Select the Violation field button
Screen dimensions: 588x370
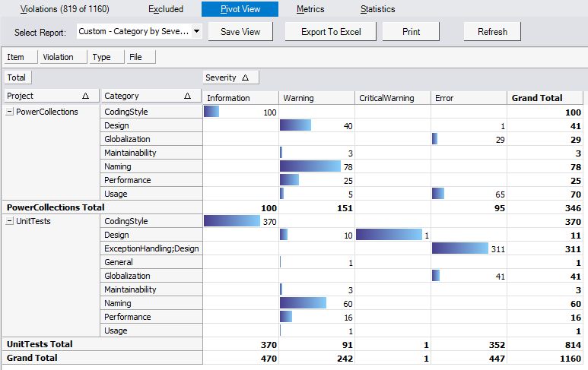click(63, 57)
